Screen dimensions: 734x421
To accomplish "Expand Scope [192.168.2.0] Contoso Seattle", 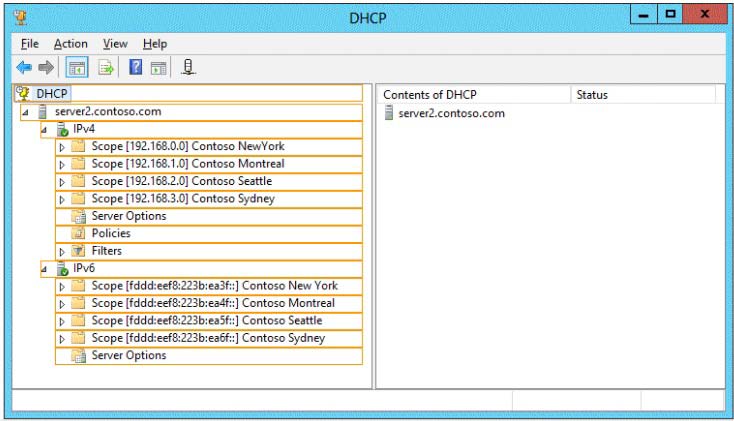I will (62, 182).
